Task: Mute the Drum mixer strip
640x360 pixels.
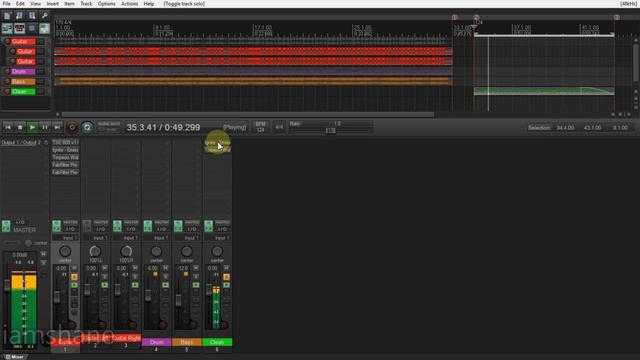Action: 166,268
